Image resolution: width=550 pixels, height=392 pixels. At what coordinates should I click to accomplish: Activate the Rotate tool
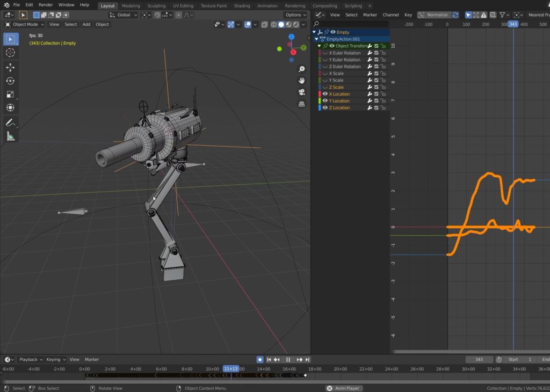10,81
